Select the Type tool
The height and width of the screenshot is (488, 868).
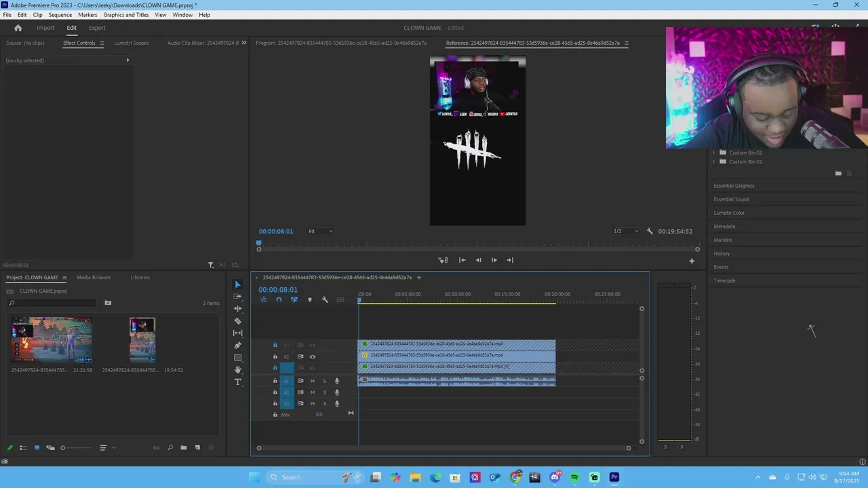(x=237, y=382)
